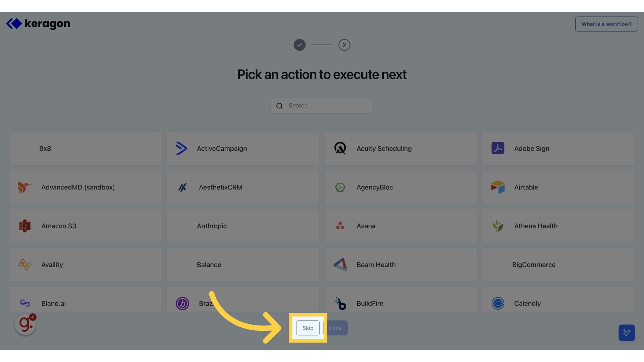Choose the Amazon S3 icon

[x=25, y=226]
